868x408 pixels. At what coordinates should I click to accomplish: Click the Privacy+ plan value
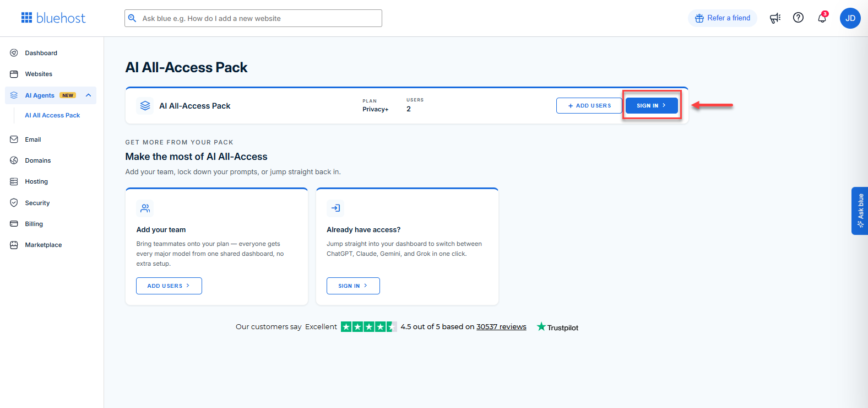(x=376, y=109)
